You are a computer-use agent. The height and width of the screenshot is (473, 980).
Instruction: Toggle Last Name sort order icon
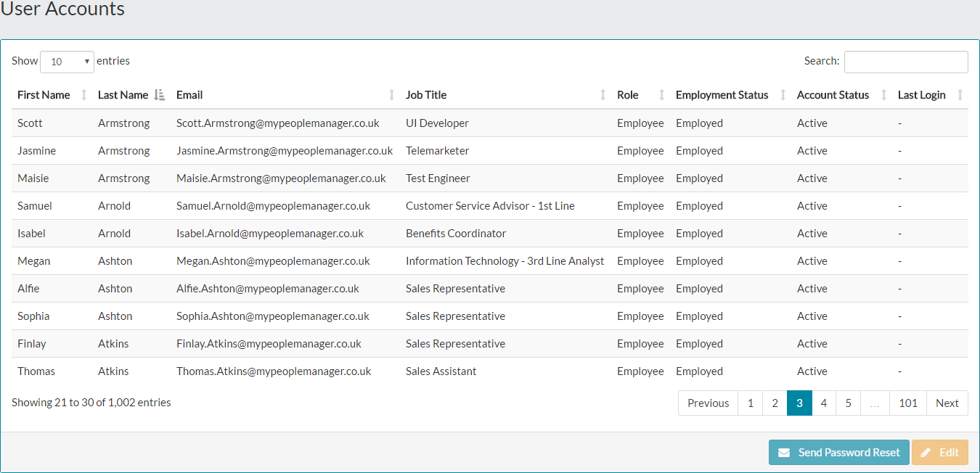click(160, 95)
